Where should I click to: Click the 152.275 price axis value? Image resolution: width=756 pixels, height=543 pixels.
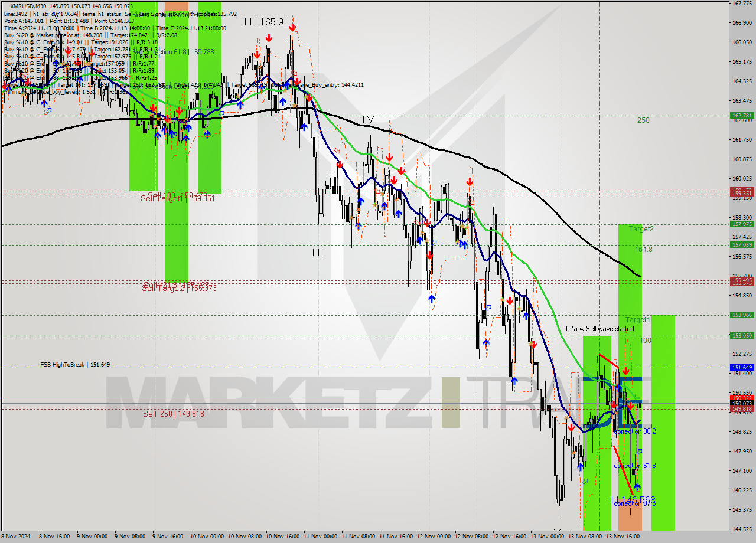(742, 354)
